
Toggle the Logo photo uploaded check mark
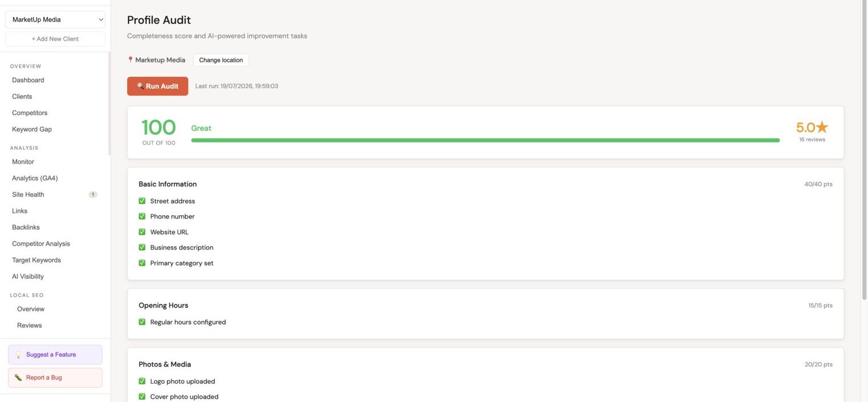coord(142,381)
